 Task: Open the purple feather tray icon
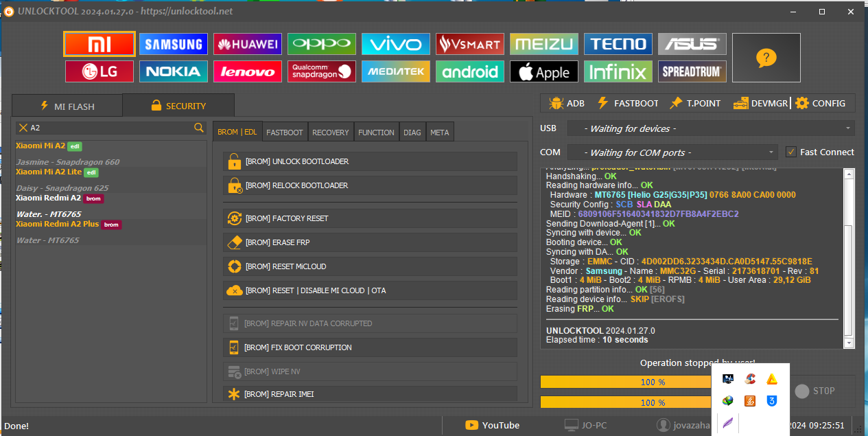click(729, 422)
